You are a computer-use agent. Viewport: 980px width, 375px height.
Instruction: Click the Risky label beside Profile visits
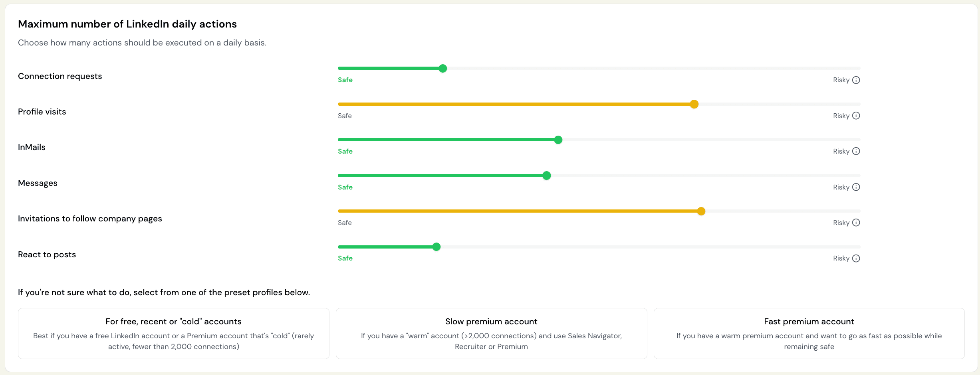point(841,116)
